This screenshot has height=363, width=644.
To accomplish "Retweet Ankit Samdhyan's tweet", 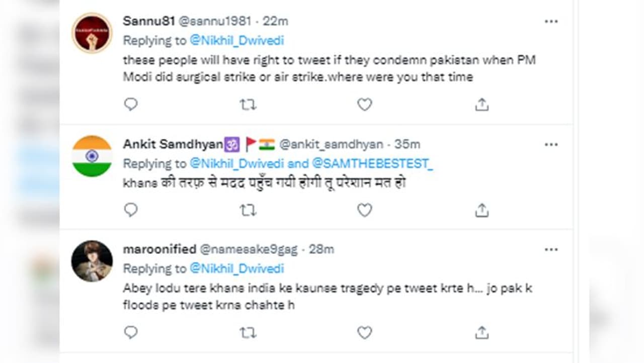I will click(x=248, y=210).
